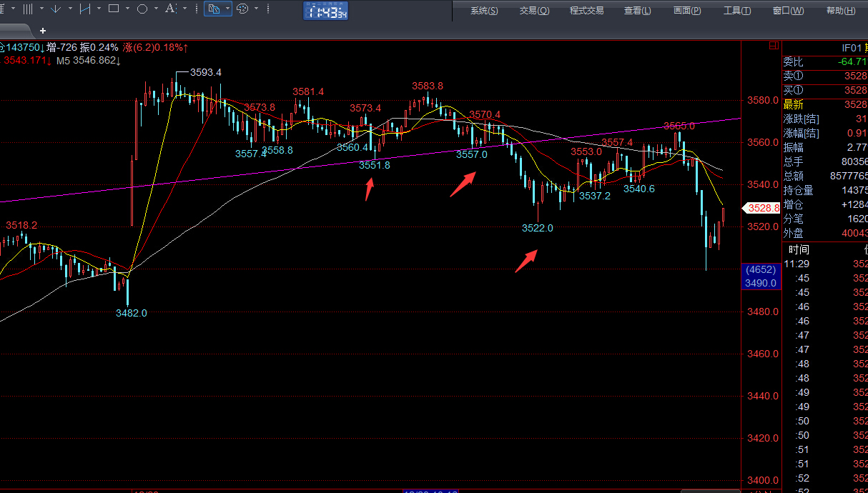The width and height of the screenshot is (868, 493).
Task: Select the line segment measuring tool
Action: [84, 9]
